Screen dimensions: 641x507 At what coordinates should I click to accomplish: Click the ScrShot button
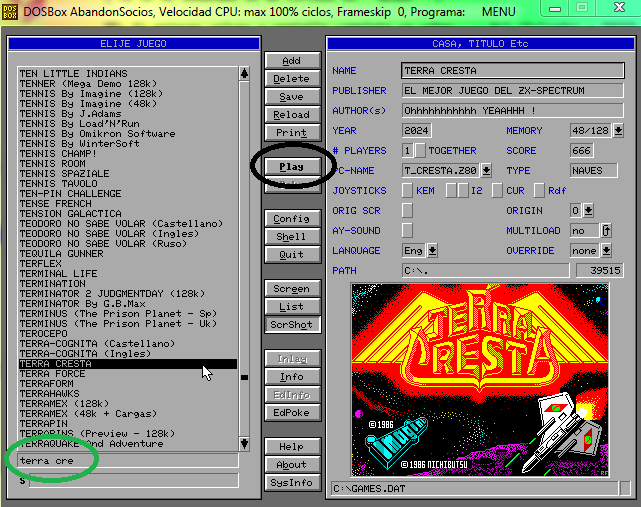[x=292, y=325]
